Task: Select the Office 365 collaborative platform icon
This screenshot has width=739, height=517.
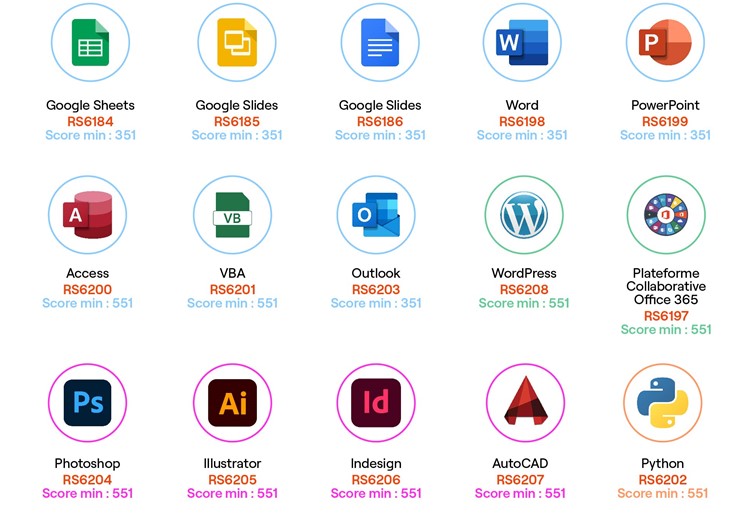Action: pos(666,215)
